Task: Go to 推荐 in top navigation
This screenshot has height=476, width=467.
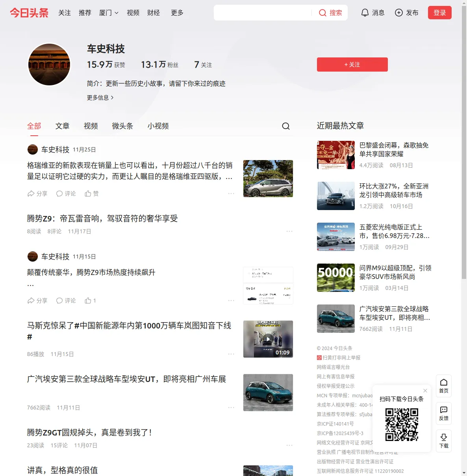Action: click(x=85, y=13)
